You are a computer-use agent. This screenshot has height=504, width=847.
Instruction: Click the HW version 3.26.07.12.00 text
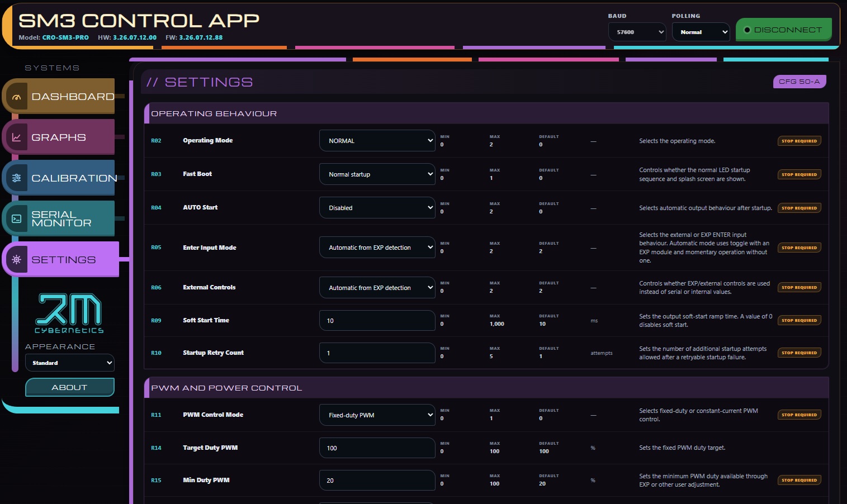click(x=127, y=37)
